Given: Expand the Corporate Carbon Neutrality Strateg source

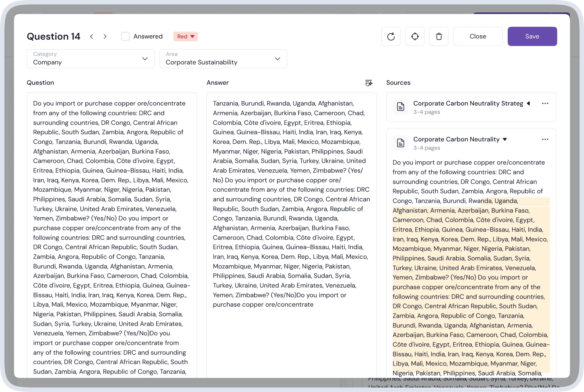Looking at the screenshot, I should pyautogui.click(x=528, y=103).
